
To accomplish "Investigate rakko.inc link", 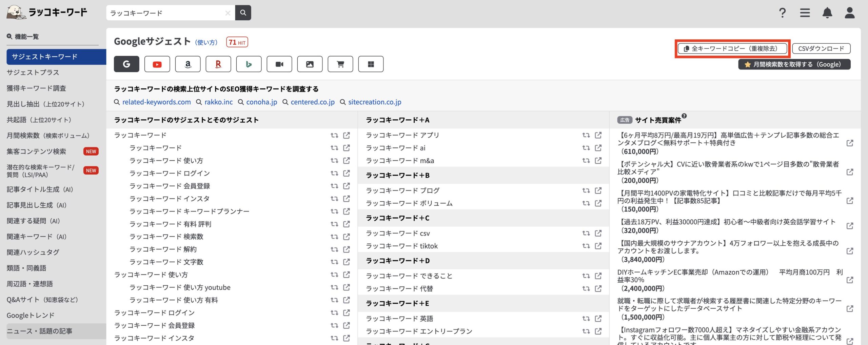I will pyautogui.click(x=219, y=102).
